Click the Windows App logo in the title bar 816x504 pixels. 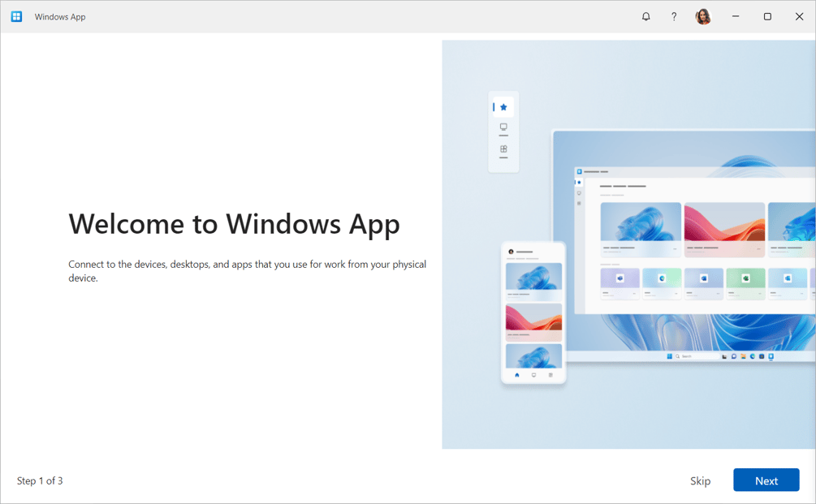16,16
